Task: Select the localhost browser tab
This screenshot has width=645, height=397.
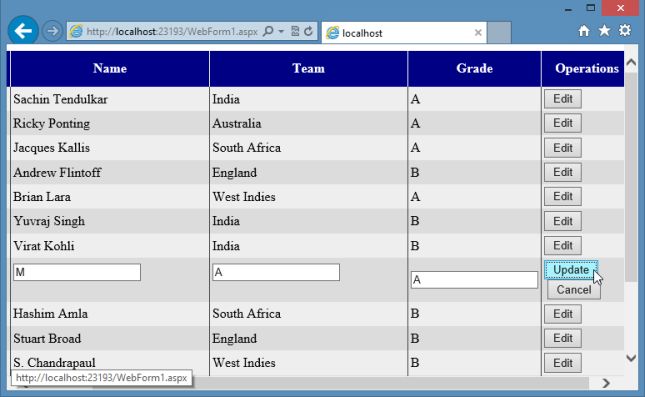Action: (x=404, y=33)
